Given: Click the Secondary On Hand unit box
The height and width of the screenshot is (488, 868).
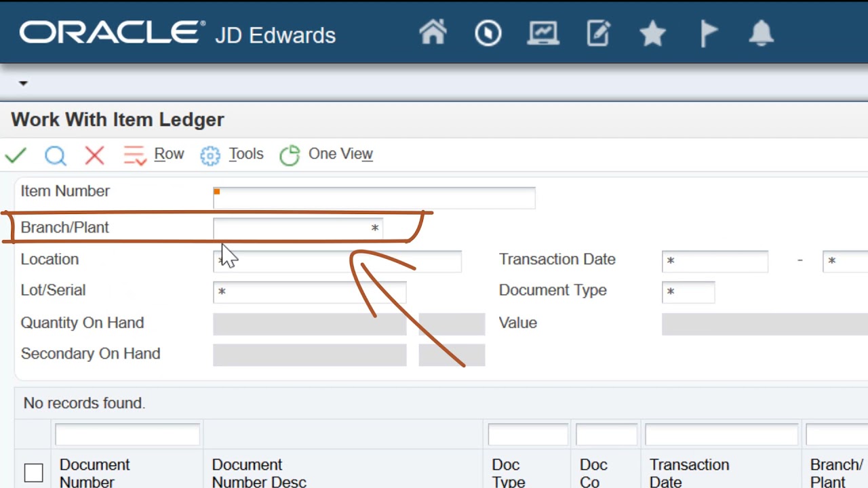Looking at the screenshot, I should (x=452, y=355).
